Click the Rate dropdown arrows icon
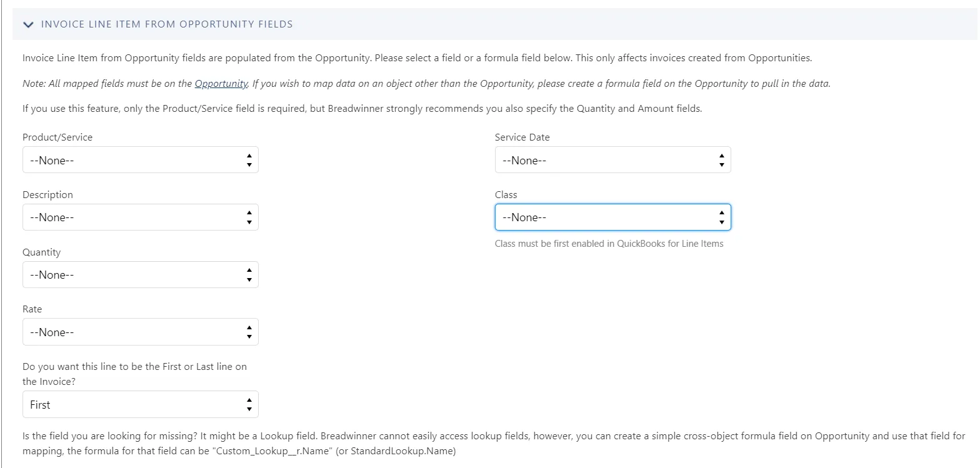Screen dimensions: 980x468 [x=249, y=332]
